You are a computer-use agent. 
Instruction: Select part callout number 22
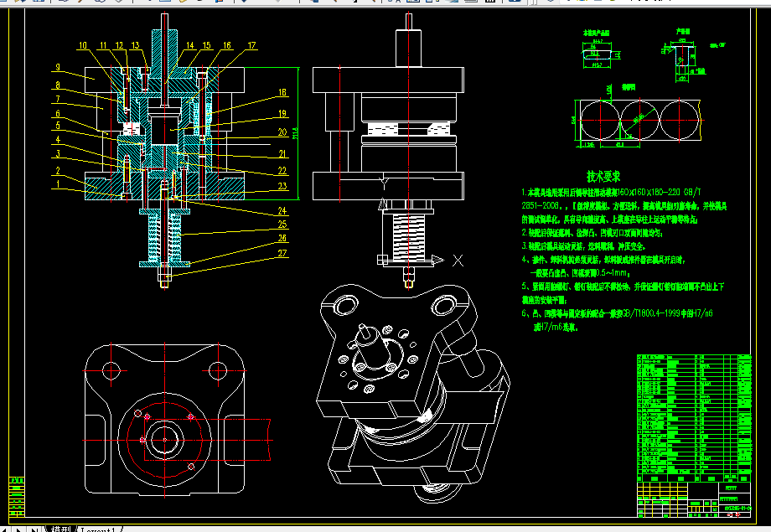(x=282, y=171)
